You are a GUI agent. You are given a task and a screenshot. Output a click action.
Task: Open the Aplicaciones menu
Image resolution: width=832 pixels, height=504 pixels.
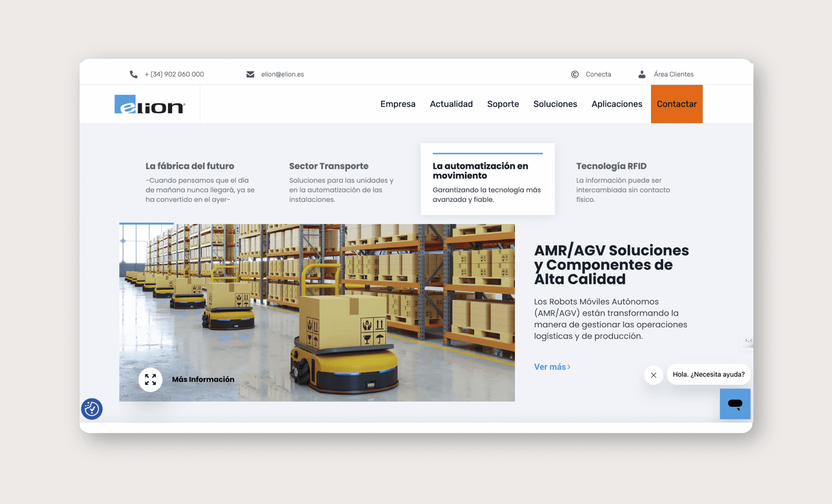coord(617,104)
